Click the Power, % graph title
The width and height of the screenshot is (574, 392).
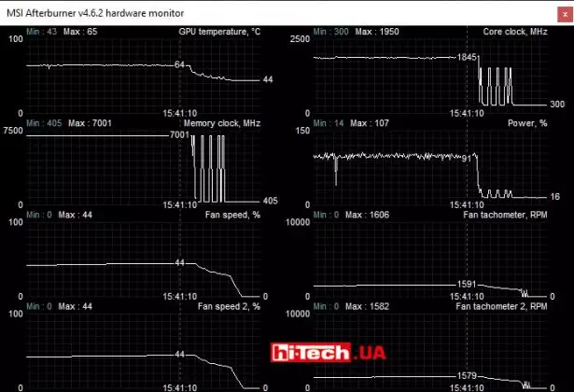(527, 123)
